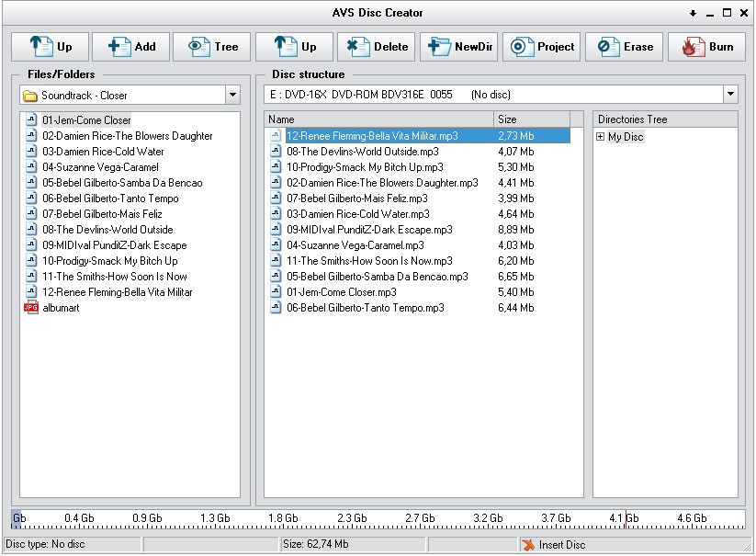The height and width of the screenshot is (556, 756).
Task: Select 06-Bebel Gilberto-Tanto Tempo in Files/Folders
Action: 110,199
